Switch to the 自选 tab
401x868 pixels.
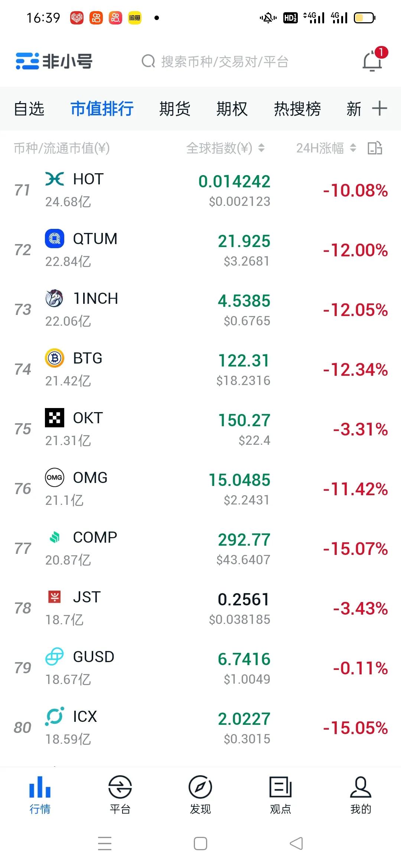tap(29, 109)
